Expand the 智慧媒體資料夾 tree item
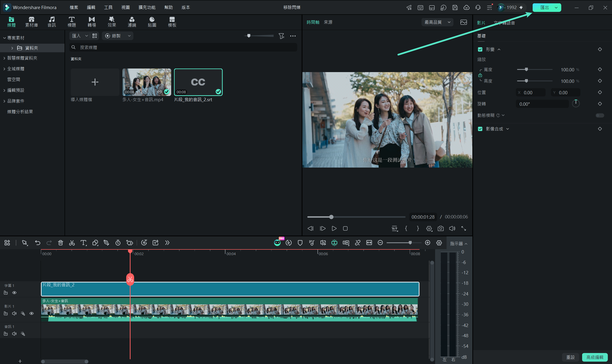The image size is (612, 364). pos(4,58)
